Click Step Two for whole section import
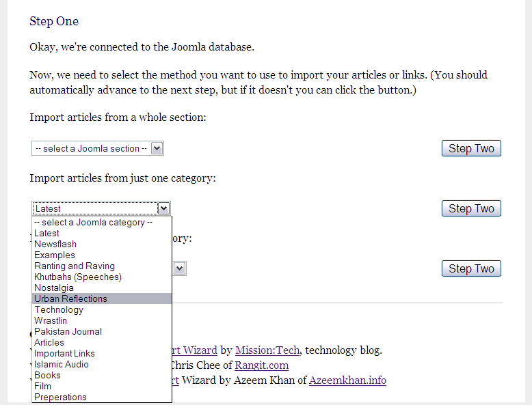 point(471,148)
